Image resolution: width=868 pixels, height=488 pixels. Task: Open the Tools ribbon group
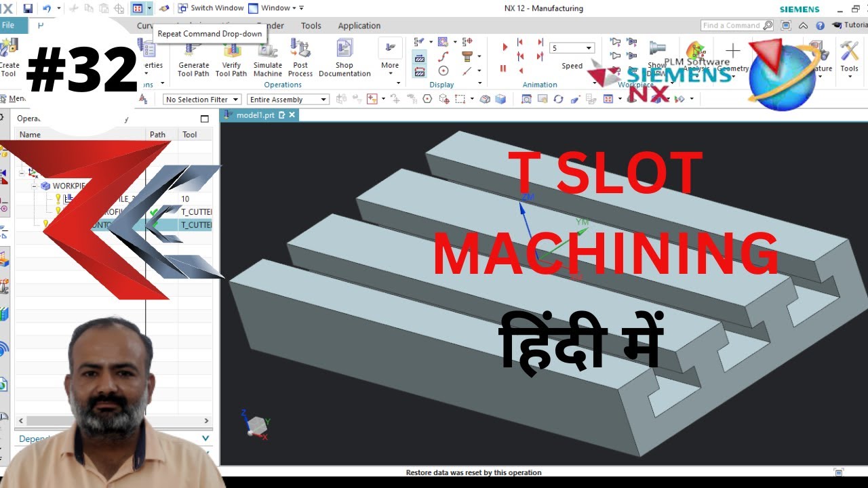pyautogui.click(x=849, y=58)
